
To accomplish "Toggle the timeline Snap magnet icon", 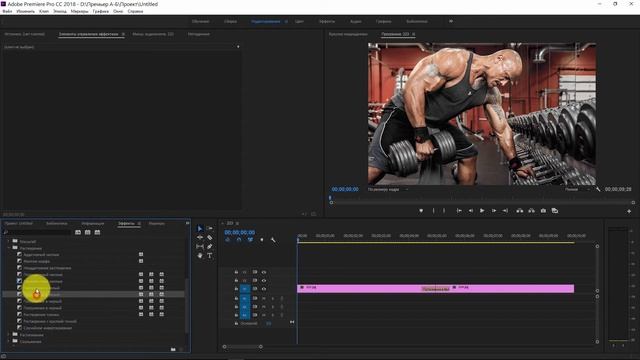I will coord(239,240).
